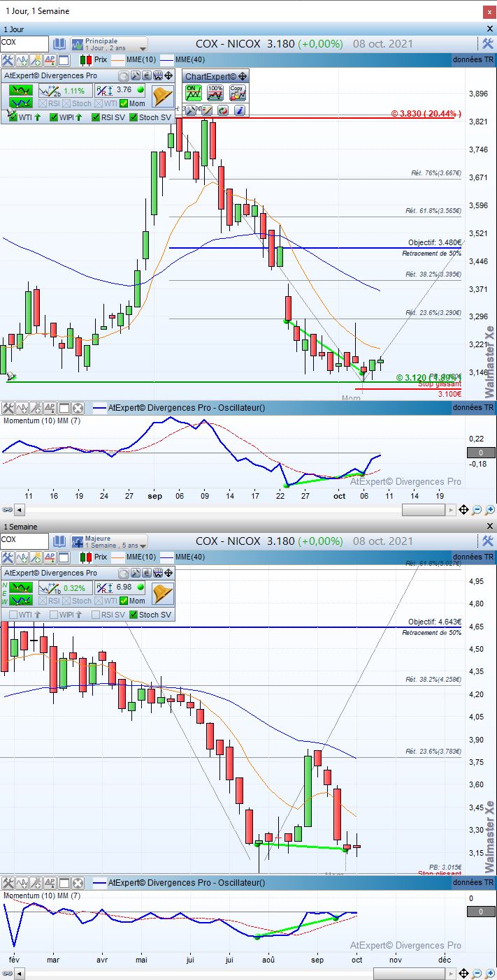The image size is (497, 980).
Task: Click the Prix legend in the daily chart
Action: 100,60
